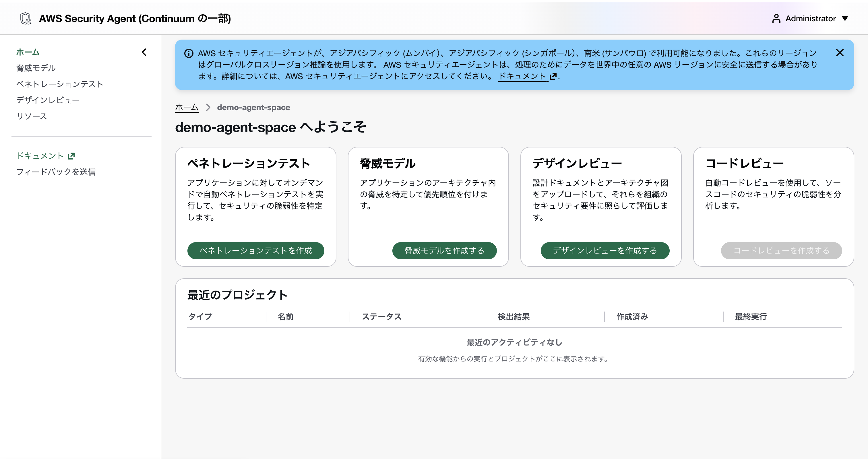Open the sidebar ドキュメント link
Image resolution: width=868 pixels, height=459 pixels.
40,155
